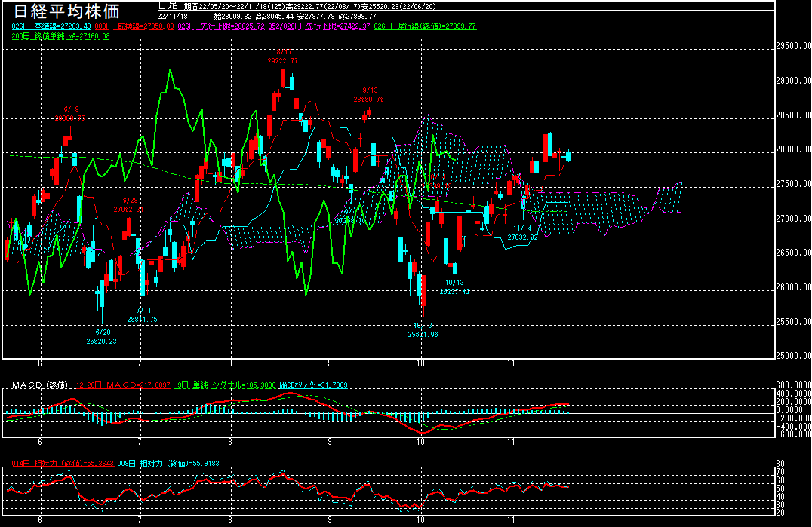This screenshot has width=812, height=527.
Task: Select the 22/11/18 date in the header
Action: pos(173,16)
